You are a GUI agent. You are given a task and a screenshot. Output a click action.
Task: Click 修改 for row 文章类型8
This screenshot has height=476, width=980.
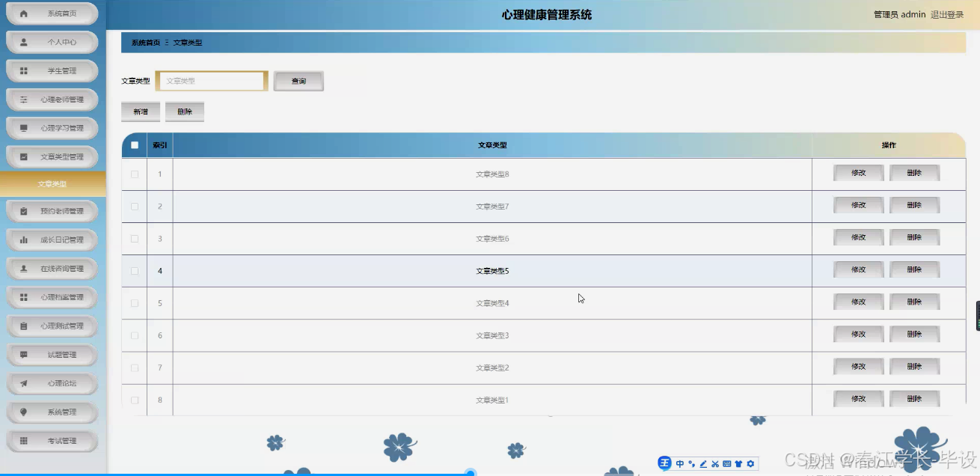(859, 173)
